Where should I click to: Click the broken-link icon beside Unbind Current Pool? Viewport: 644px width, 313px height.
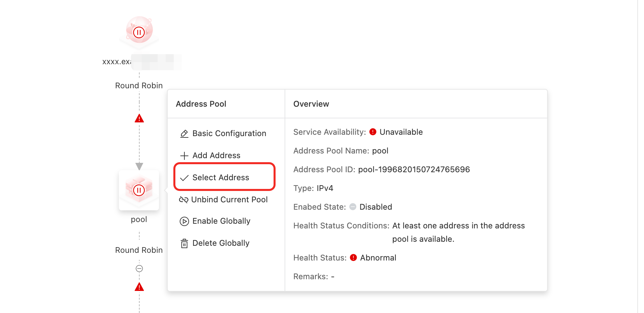[184, 200]
